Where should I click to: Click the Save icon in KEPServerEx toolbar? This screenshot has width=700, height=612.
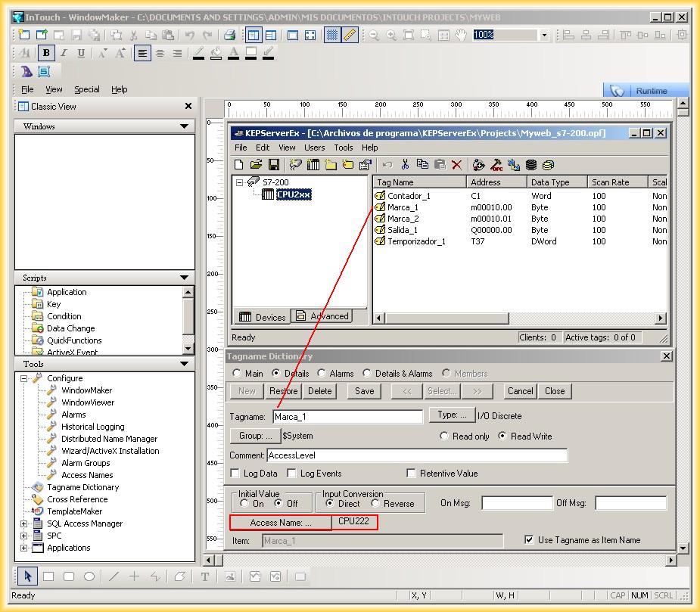coord(274,164)
